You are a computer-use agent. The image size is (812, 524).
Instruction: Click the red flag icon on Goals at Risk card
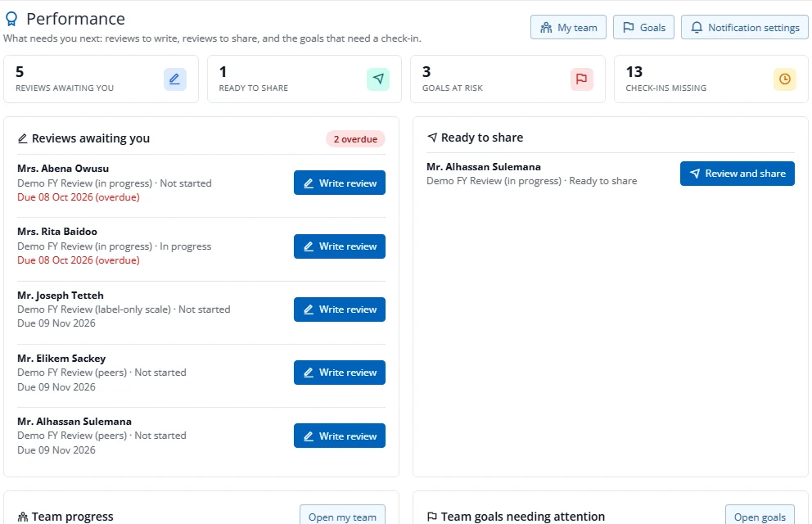[x=581, y=79]
